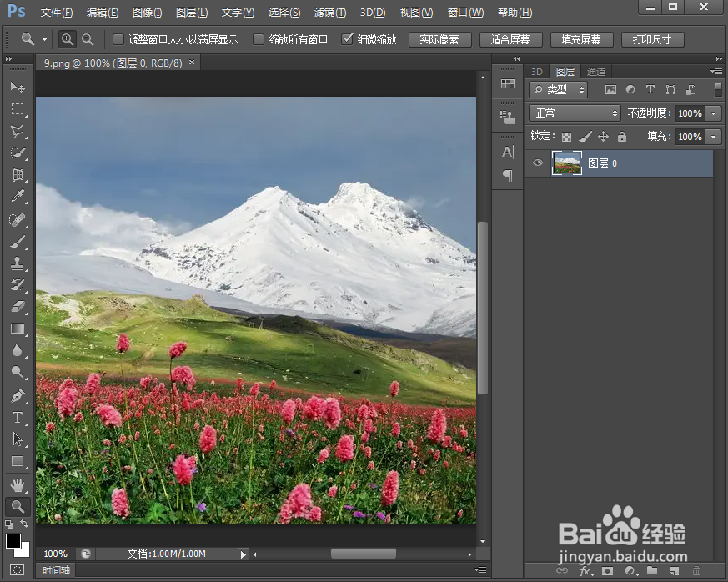Open the 文件(F) menu
This screenshot has width=728, height=582.
coord(56,13)
